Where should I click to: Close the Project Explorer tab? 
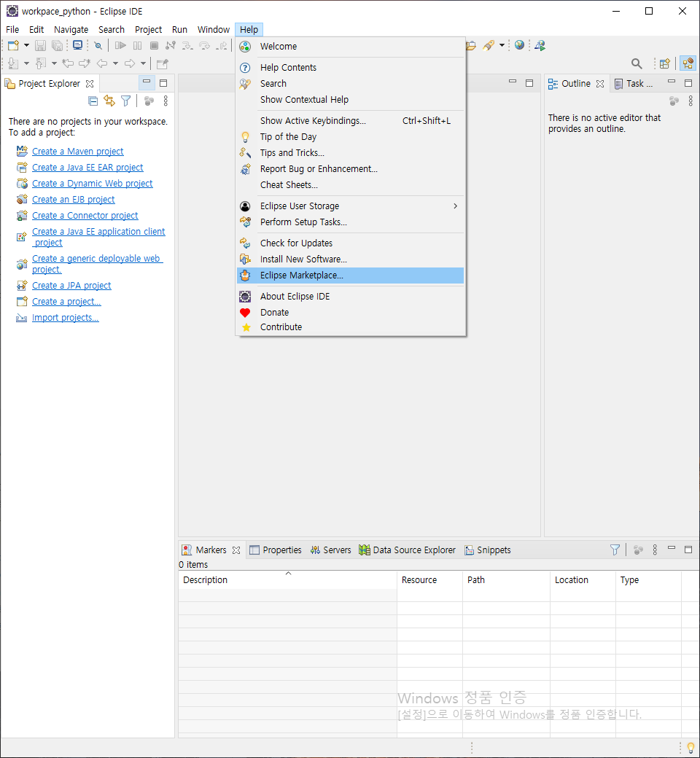90,84
